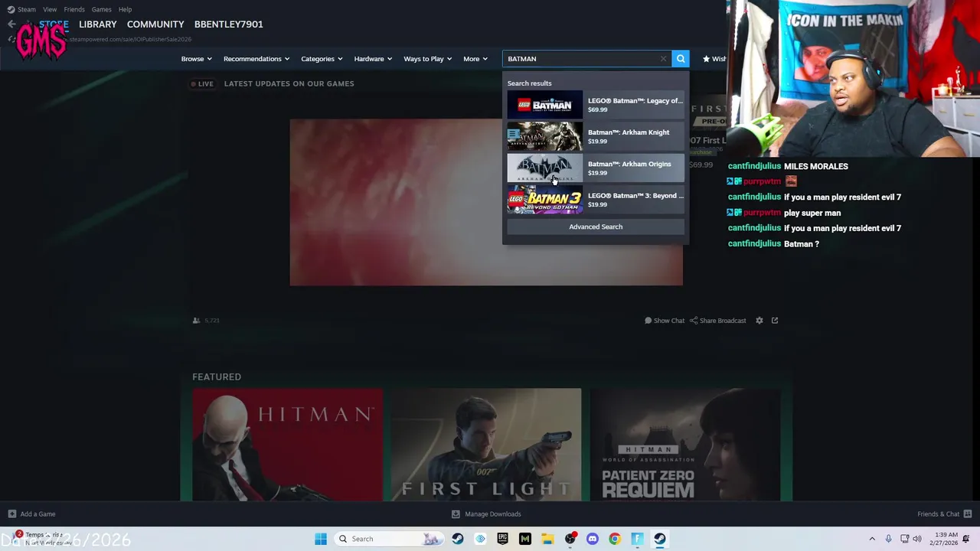The image size is (980, 551).
Task: Open the taskbar clock showing 1:39 AM
Action: pos(946,539)
